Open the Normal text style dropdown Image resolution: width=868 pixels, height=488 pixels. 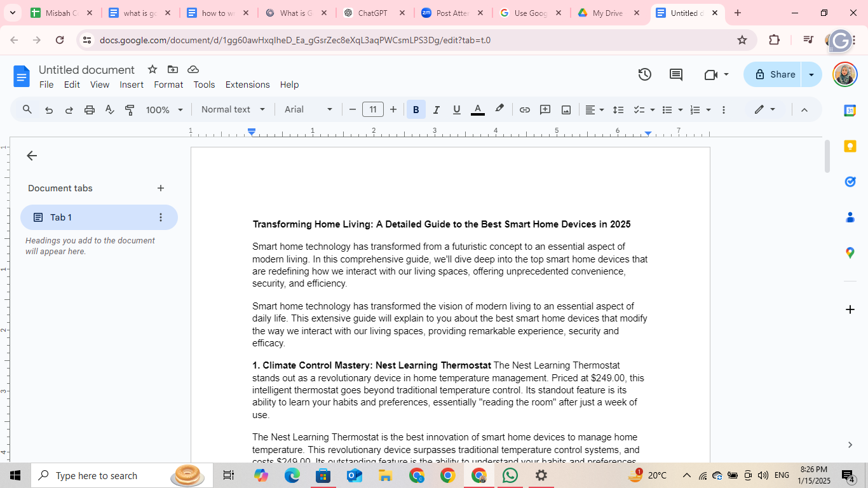(x=233, y=109)
